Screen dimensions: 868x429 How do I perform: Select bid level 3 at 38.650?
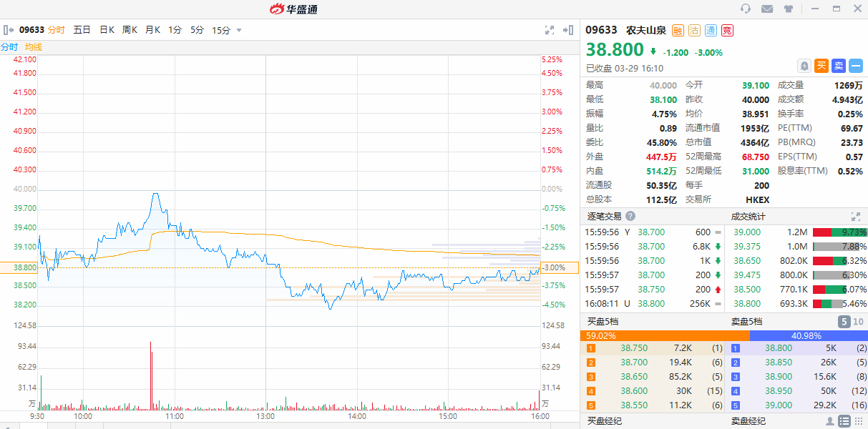(653, 376)
